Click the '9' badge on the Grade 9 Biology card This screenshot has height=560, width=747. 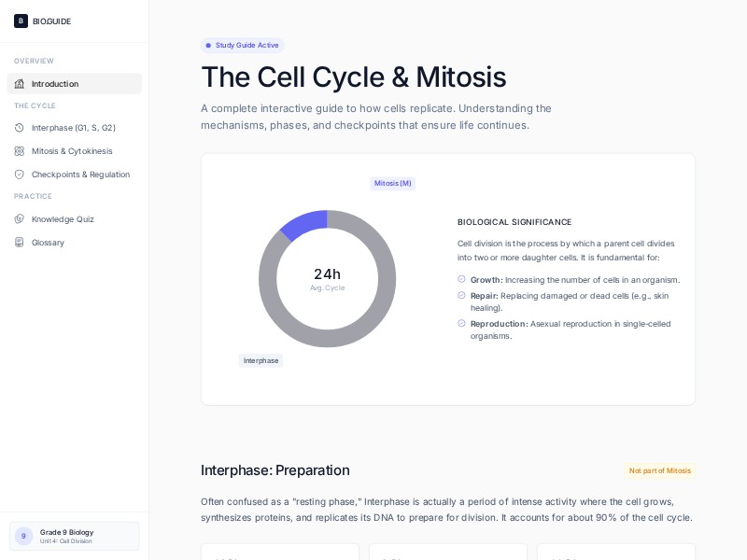tap(23, 536)
